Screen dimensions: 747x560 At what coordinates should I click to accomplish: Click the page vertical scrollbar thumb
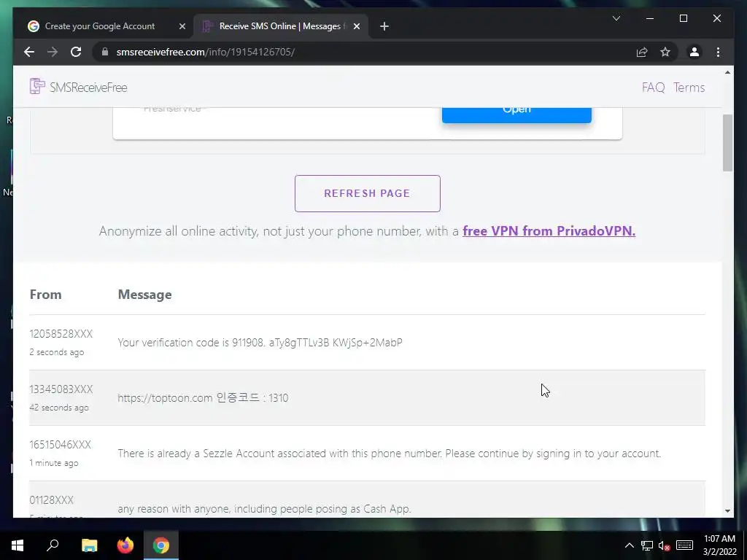(x=727, y=143)
